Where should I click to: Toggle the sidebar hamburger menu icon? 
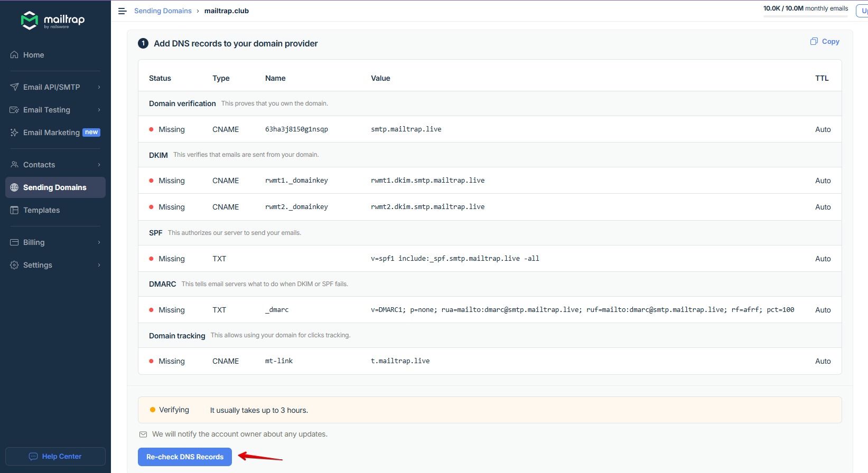pos(123,11)
